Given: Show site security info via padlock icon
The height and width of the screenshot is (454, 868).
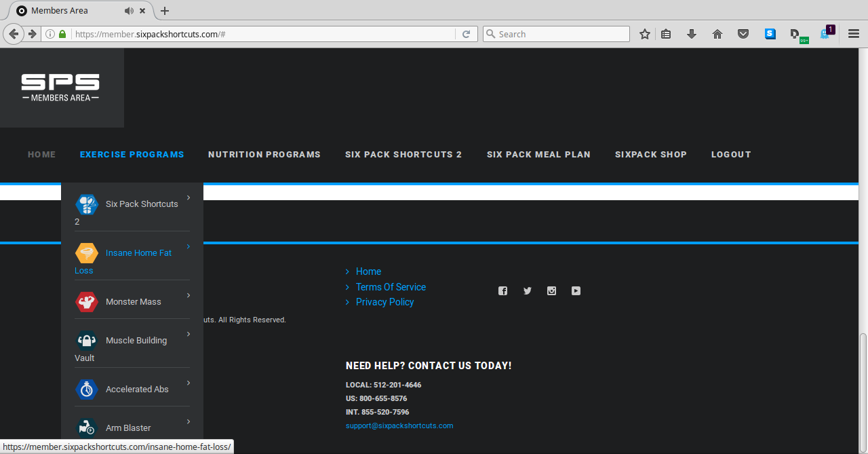Looking at the screenshot, I should [62, 34].
